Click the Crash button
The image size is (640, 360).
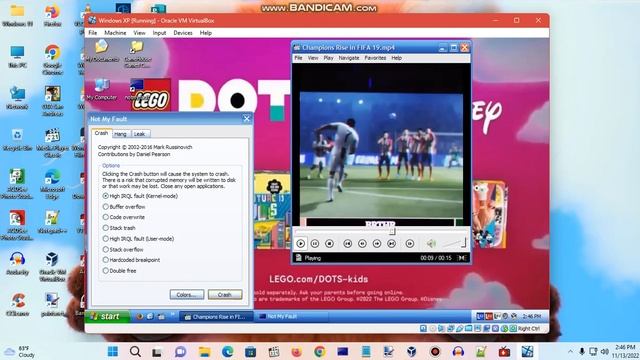coord(225,294)
